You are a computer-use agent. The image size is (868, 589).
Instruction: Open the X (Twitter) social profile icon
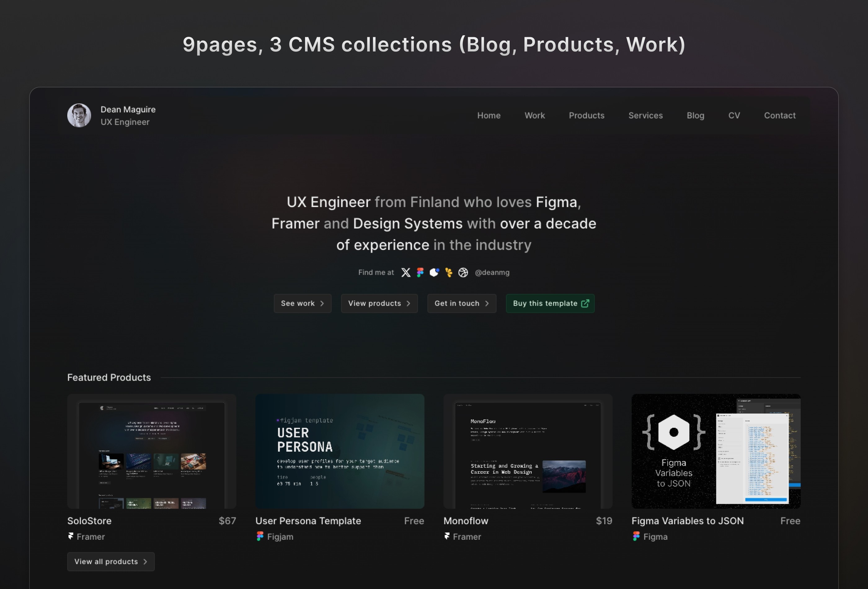(405, 273)
